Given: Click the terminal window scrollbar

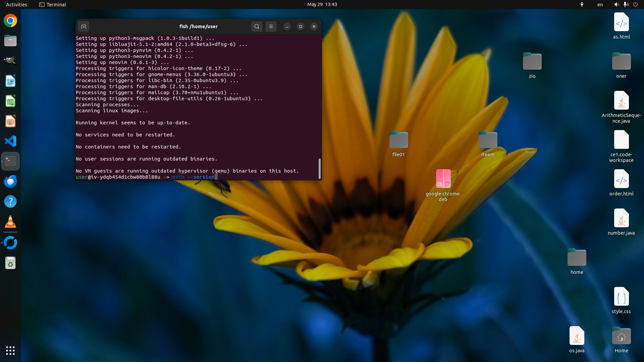Looking at the screenshot, I should click(x=319, y=169).
